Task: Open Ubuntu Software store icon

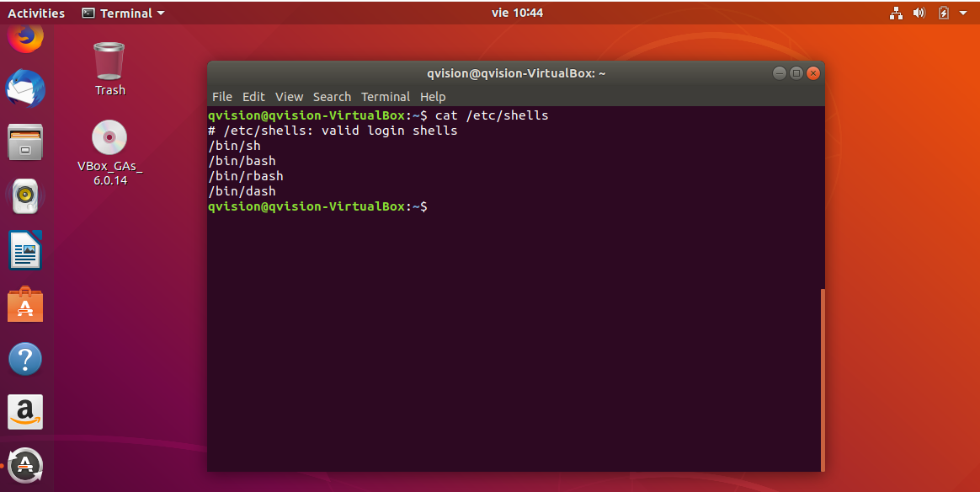Action: tap(25, 304)
